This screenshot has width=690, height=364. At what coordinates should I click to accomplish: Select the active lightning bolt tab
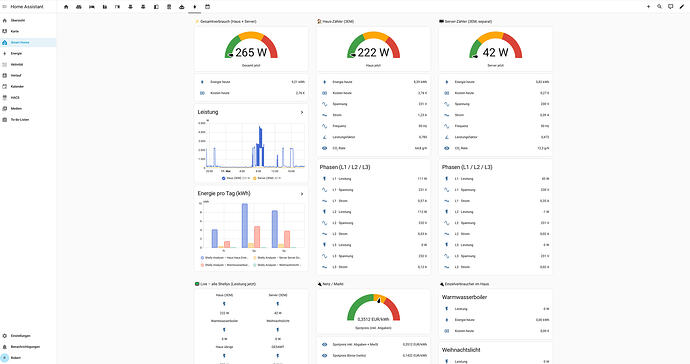point(195,7)
